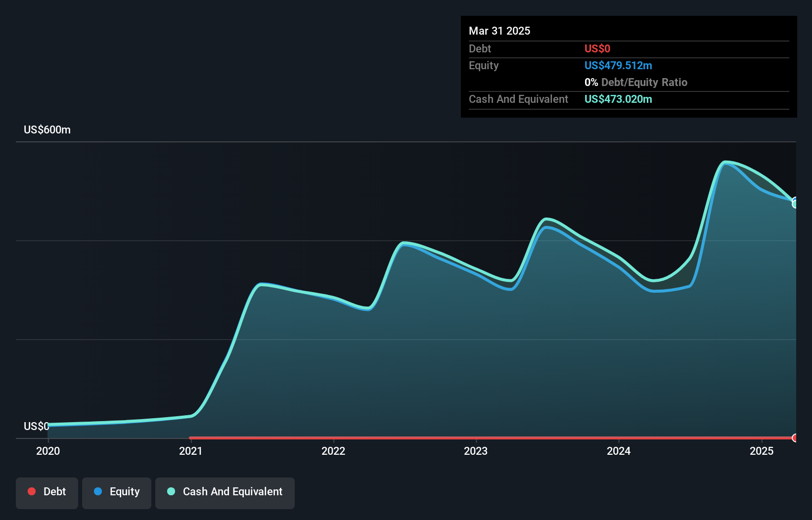Click the Cash value US$473.020m
This screenshot has height=520, width=812.
[x=618, y=99]
